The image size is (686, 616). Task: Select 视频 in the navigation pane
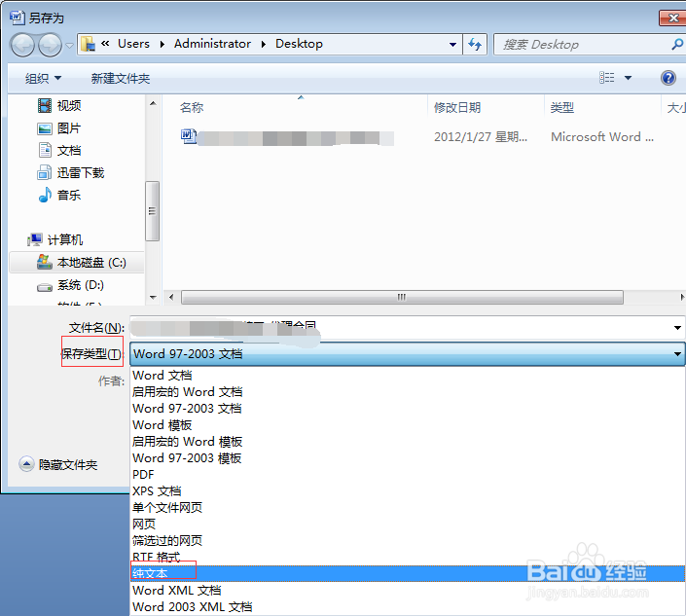[58, 105]
